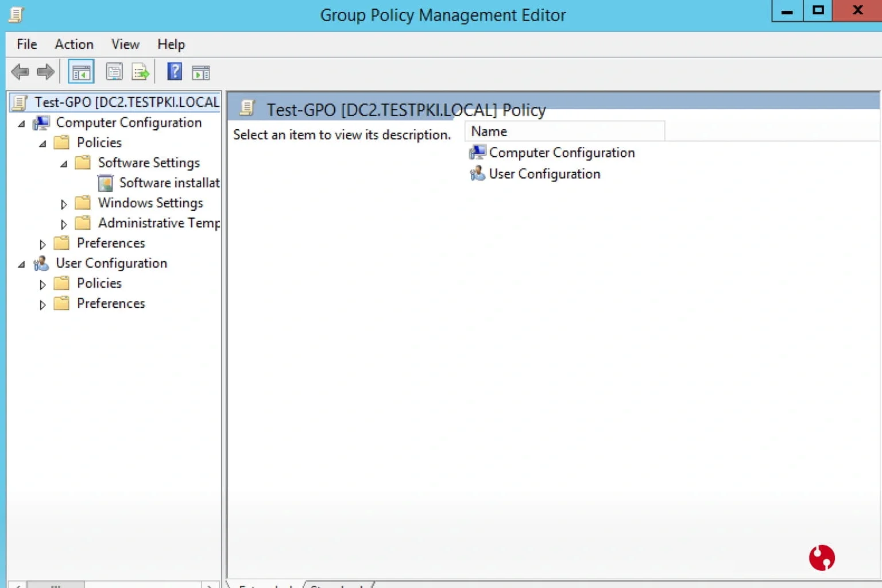Image resolution: width=882 pixels, height=588 pixels.
Task: Click the Back arrow toolbar icon
Action: click(20, 72)
